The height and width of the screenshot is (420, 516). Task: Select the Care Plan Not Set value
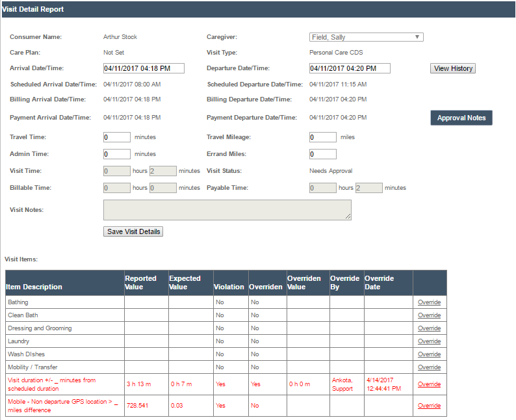pos(114,53)
